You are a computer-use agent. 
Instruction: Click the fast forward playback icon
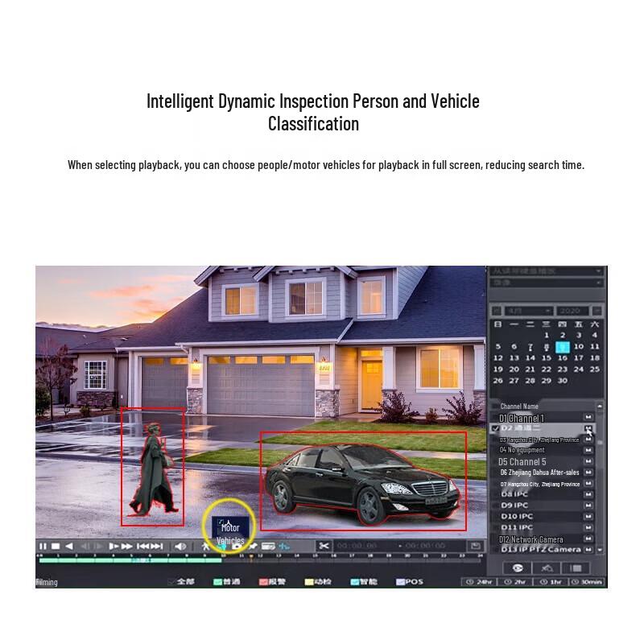[127, 547]
